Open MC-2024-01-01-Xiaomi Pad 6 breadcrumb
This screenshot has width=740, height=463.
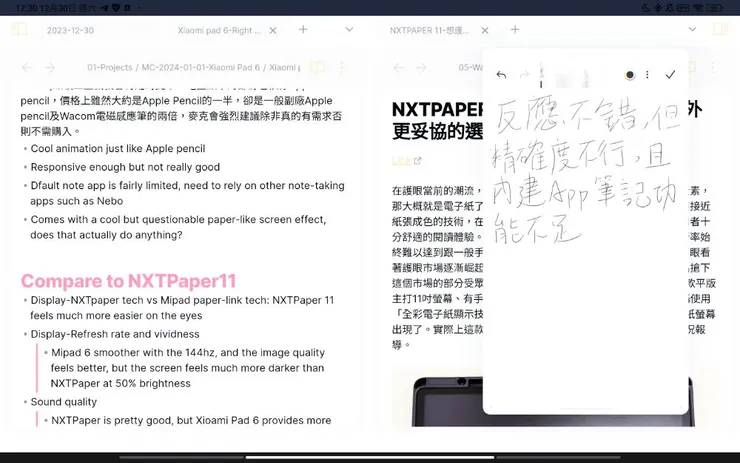pyautogui.click(x=201, y=67)
